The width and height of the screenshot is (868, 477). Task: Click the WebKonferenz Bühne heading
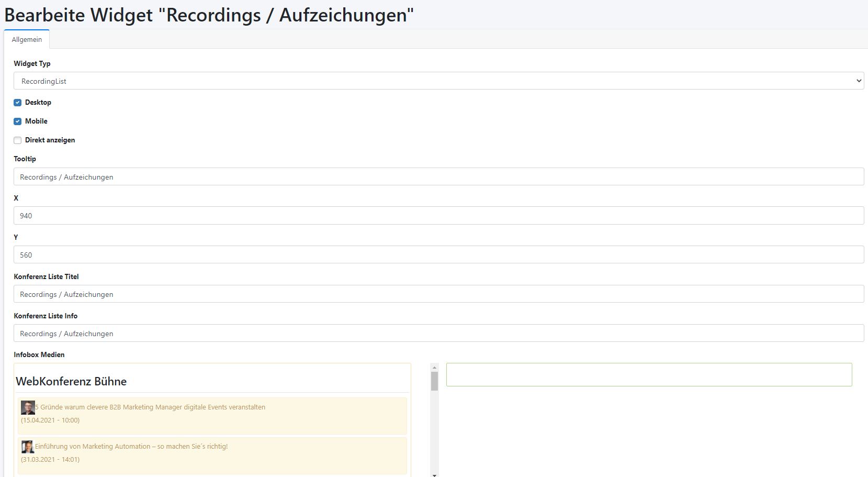[71, 382]
